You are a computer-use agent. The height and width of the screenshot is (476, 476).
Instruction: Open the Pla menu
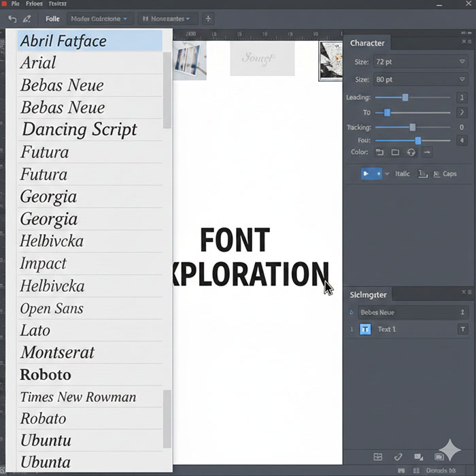15,3
